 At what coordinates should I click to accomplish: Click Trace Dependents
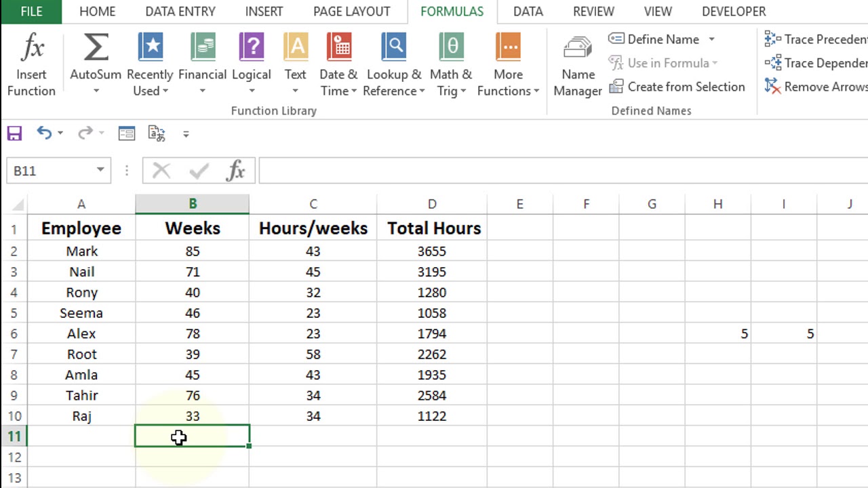(x=816, y=63)
